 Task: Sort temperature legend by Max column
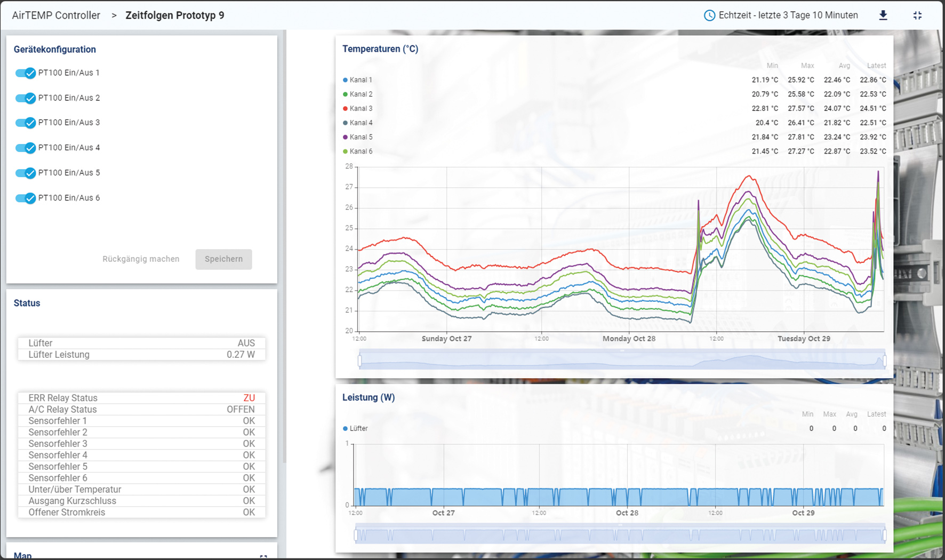(807, 66)
